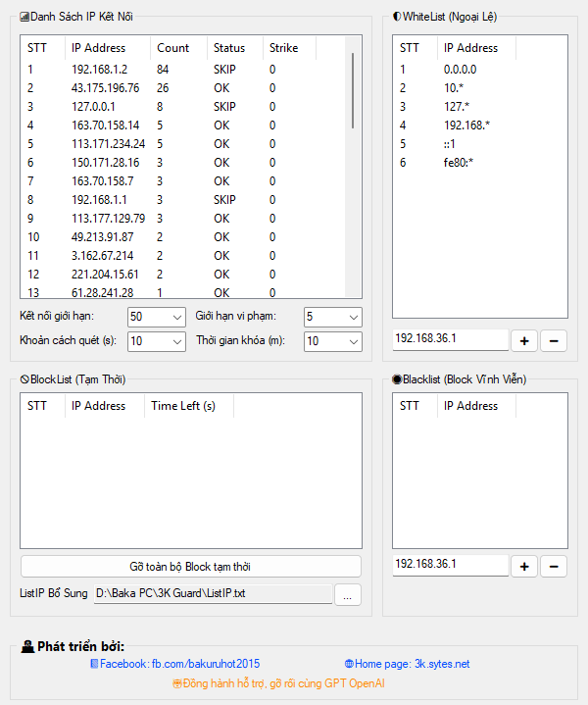
Task: Click the BlockList prohibited icon
Action: tap(24, 379)
